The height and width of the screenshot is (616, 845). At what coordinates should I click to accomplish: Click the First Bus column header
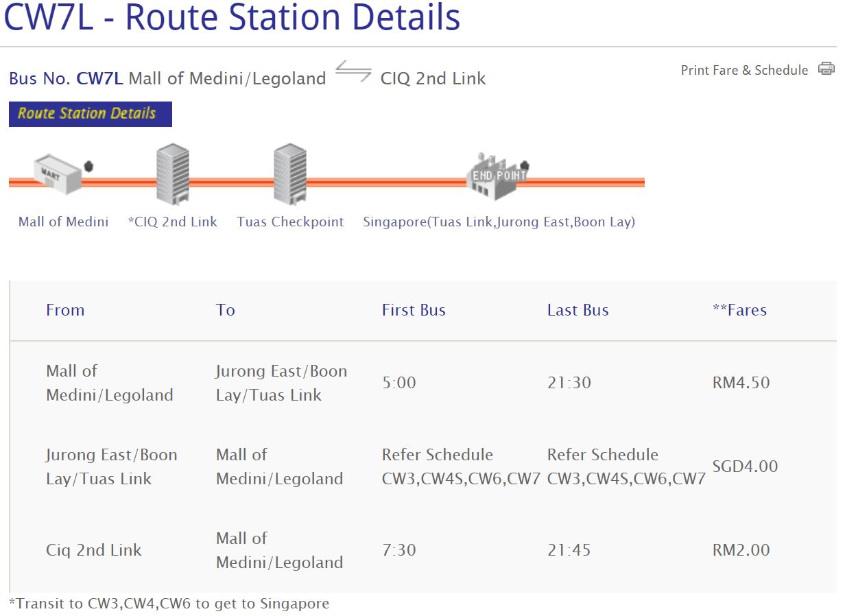point(414,310)
